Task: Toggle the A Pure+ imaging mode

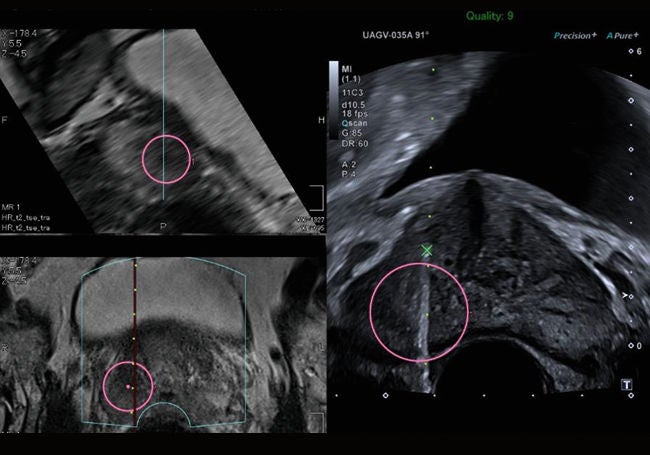Action: [622, 36]
